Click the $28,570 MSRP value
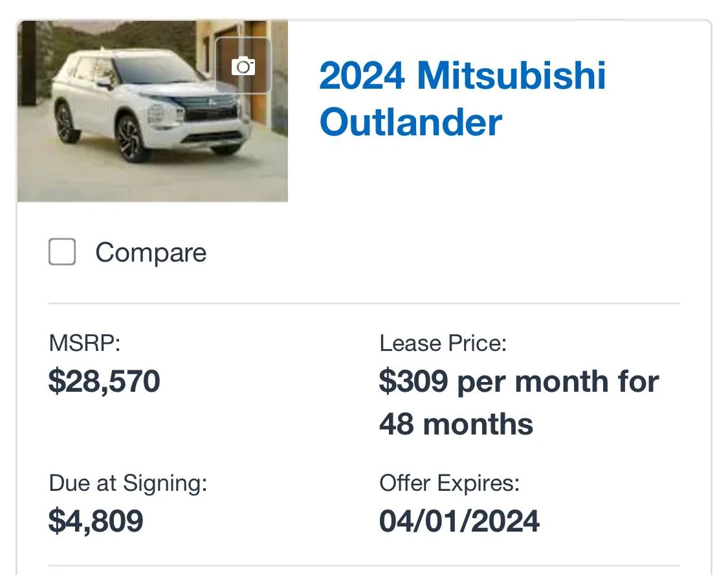This screenshot has width=728, height=575. pos(104,381)
